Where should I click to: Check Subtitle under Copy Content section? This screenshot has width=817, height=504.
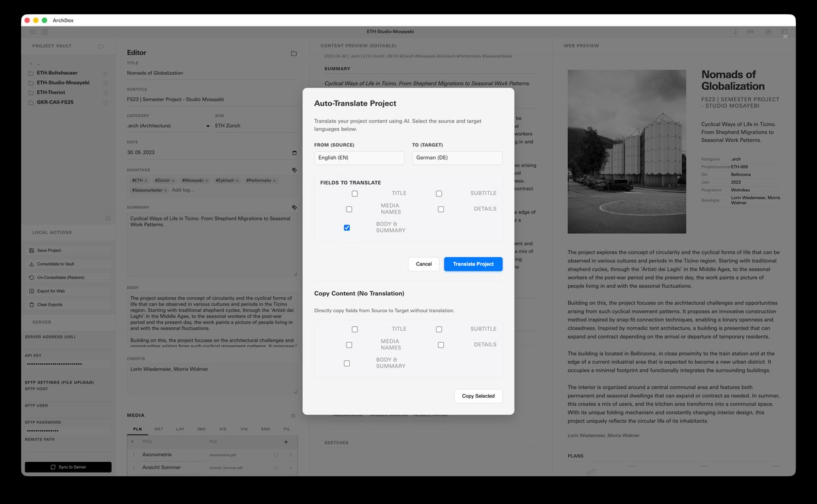pos(439,329)
